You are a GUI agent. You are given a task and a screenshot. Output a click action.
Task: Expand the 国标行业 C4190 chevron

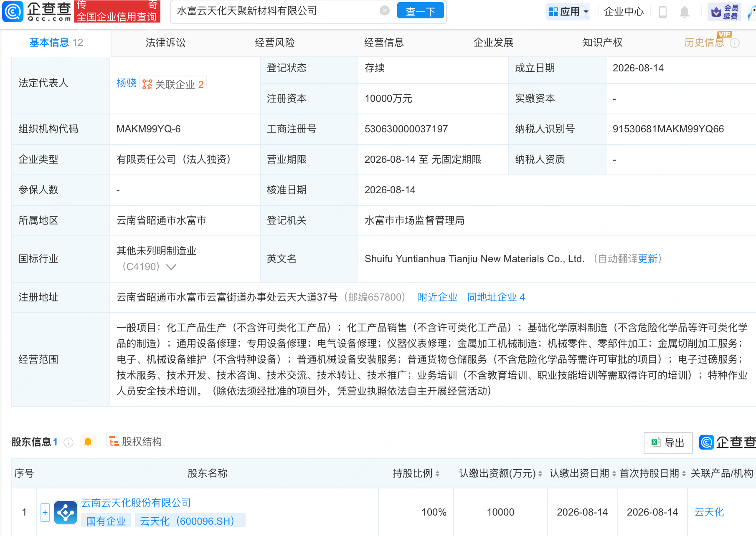[x=171, y=267]
